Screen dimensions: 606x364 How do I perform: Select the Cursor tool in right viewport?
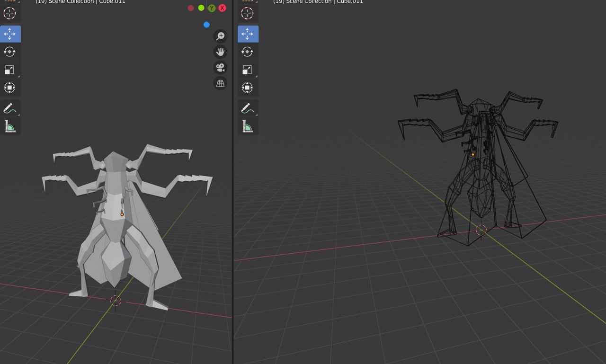coord(248,13)
